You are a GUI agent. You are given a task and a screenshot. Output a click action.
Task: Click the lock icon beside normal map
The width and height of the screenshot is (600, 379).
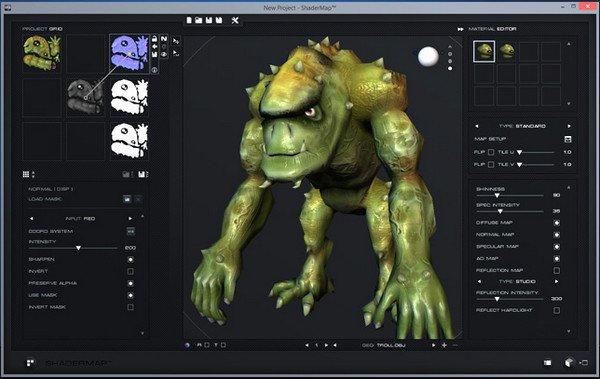tap(155, 39)
